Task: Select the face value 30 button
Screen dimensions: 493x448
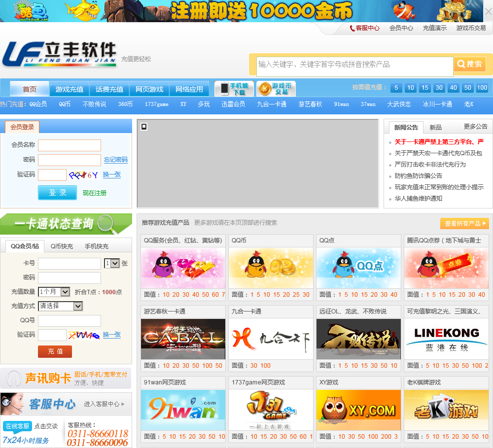Action: point(439,88)
